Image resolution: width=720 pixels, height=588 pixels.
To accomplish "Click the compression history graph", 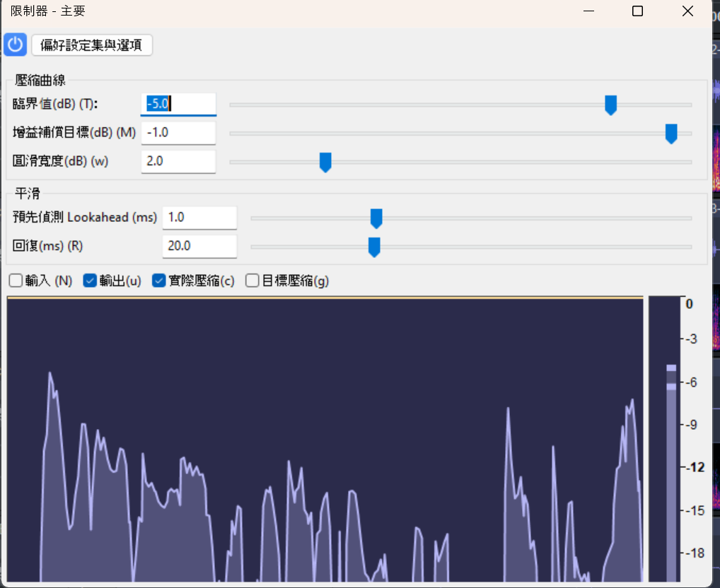I will [x=325, y=440].
